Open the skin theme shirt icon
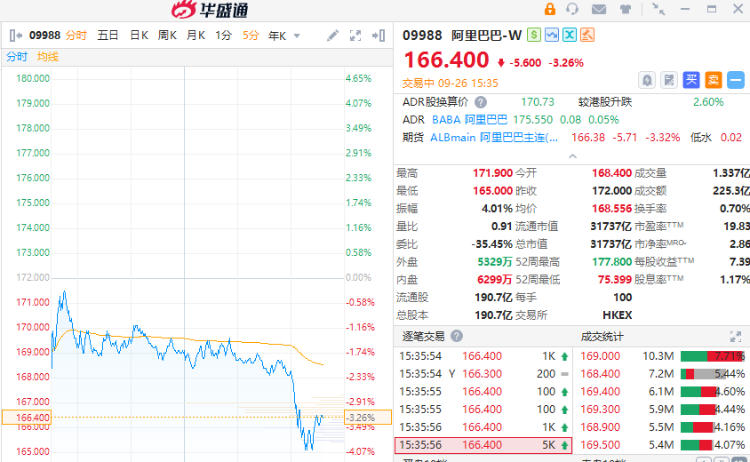Image resolution: width=750 pixels, height=462 pixels. pos(625,9)
